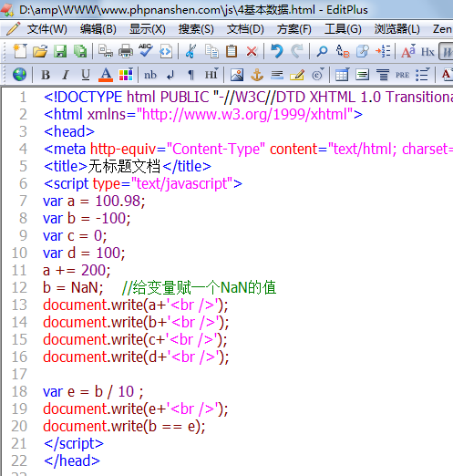This screenshot has height=476, width=453.
Task: Open the 文件(W) menu
Action: (x=46, y=29)
